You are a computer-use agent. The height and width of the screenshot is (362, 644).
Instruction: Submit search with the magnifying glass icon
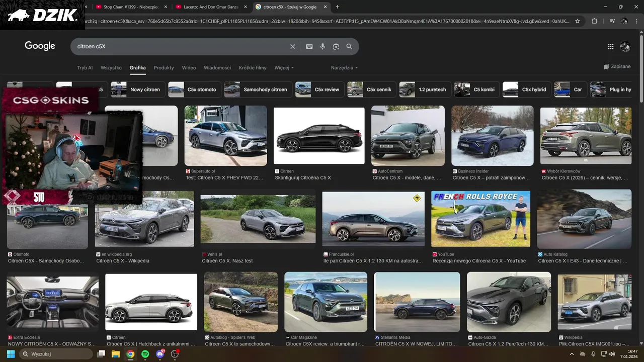pos(349,47)
